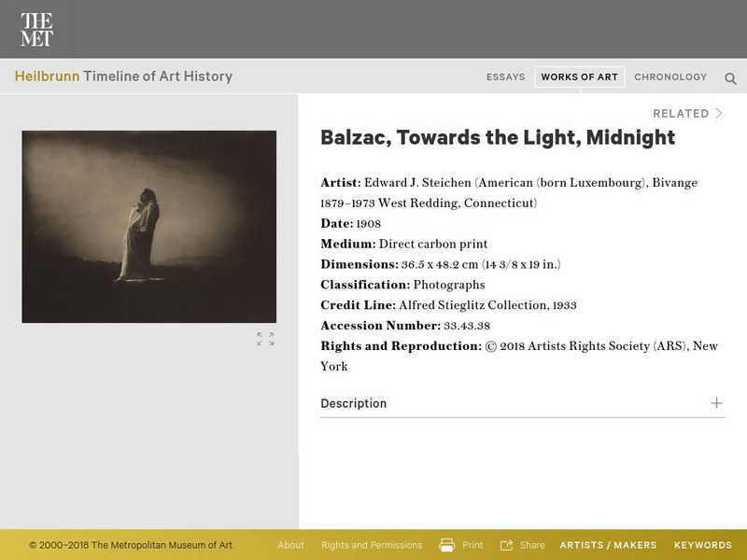Click the Share icon in the footer
747x560 pixels.
507,545
